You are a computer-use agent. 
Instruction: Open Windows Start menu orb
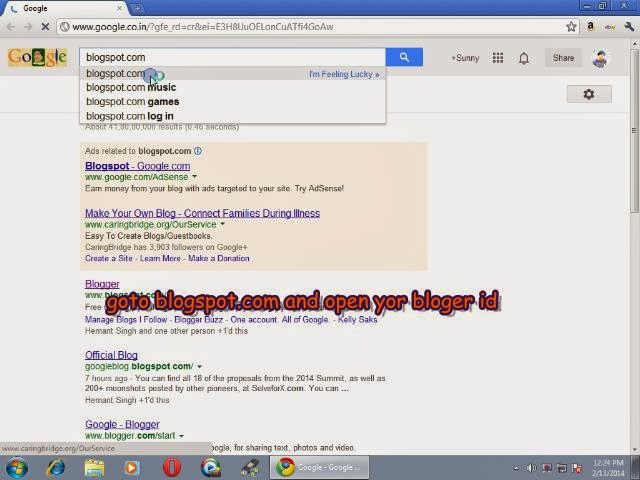tap(16, 467)
